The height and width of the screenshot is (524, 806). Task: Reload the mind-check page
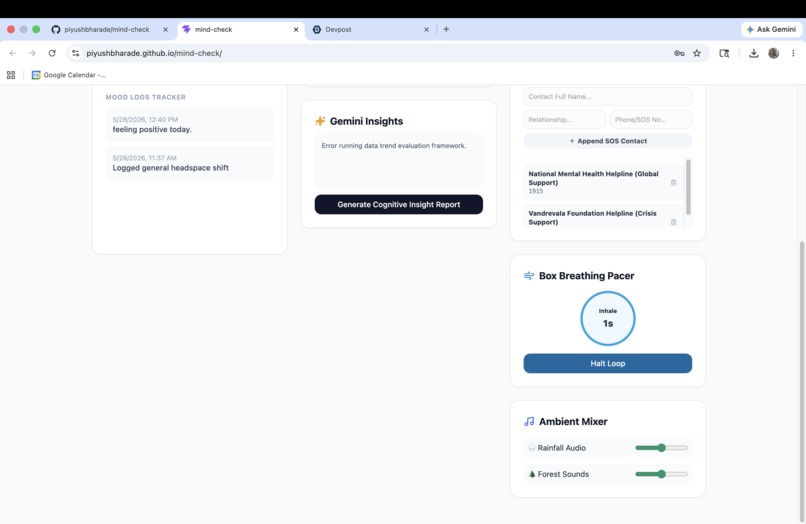click(52, 53)
